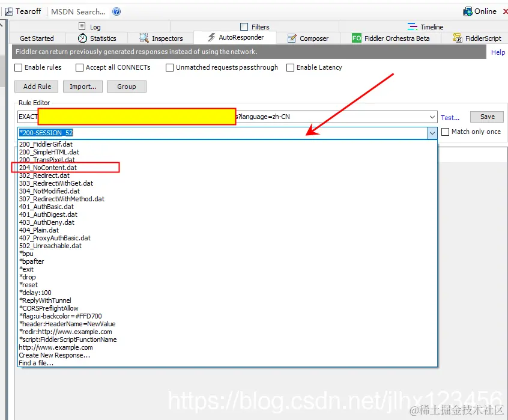Open the MSDN Search help icon
The height and width of the screenshot is (420, 508).
(116, 11)
